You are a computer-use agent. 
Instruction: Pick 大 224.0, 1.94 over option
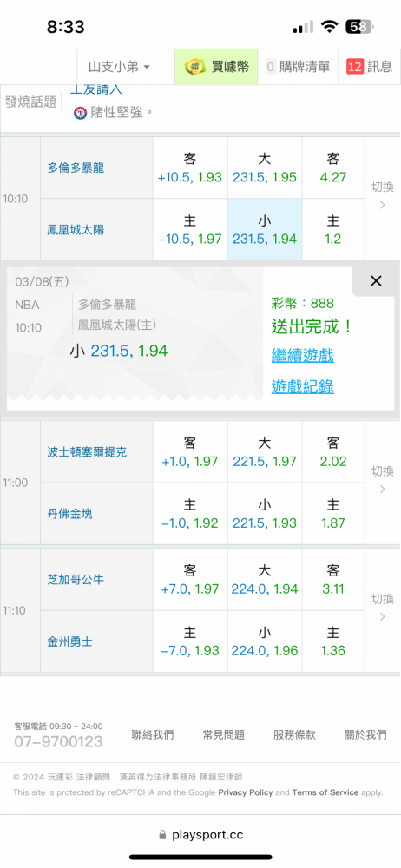(x=265, y=580)
